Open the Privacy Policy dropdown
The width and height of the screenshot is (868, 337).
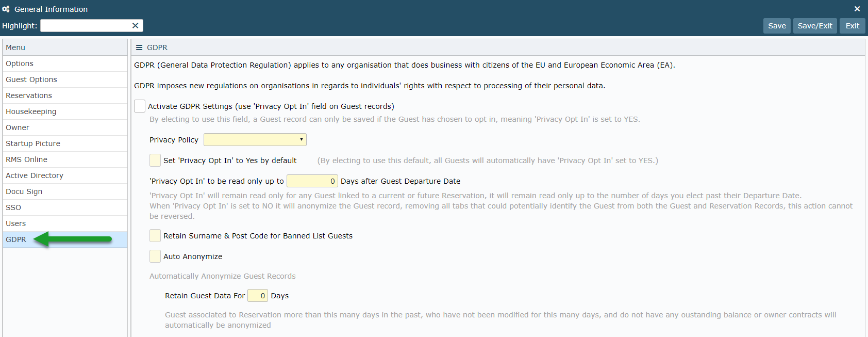[255, 139]
